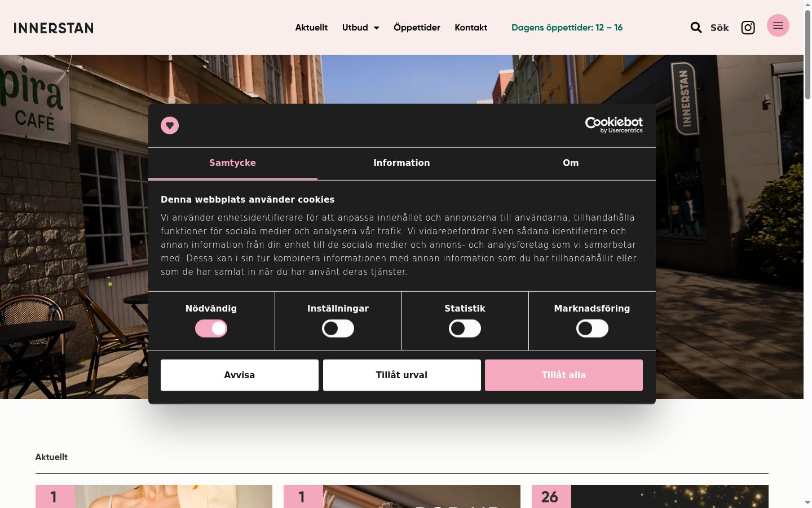Click the INNERSTAN site logo

tap(54, 28)
